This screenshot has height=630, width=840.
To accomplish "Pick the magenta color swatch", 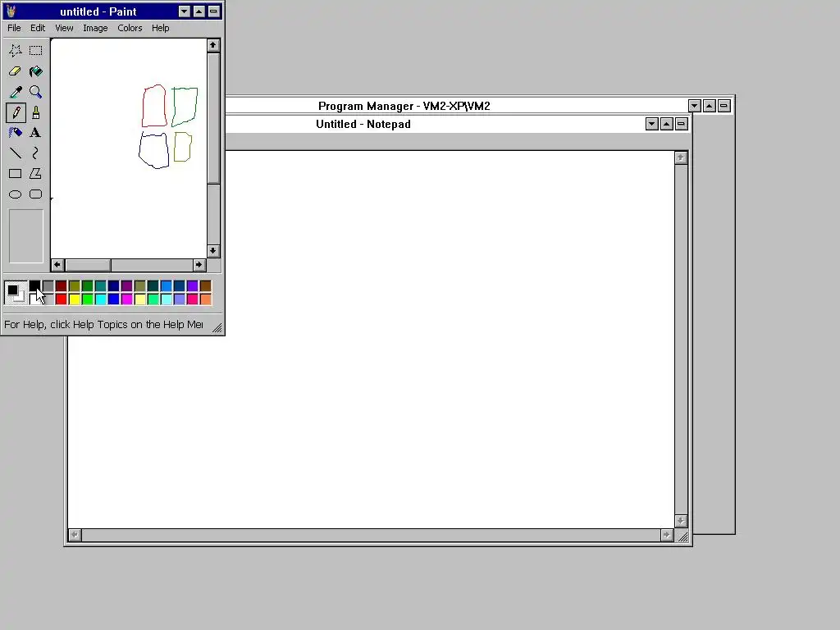I will coord(127,299).
